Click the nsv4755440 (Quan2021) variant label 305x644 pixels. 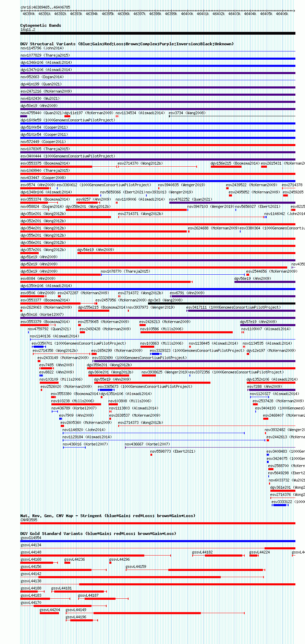(42, 113)
